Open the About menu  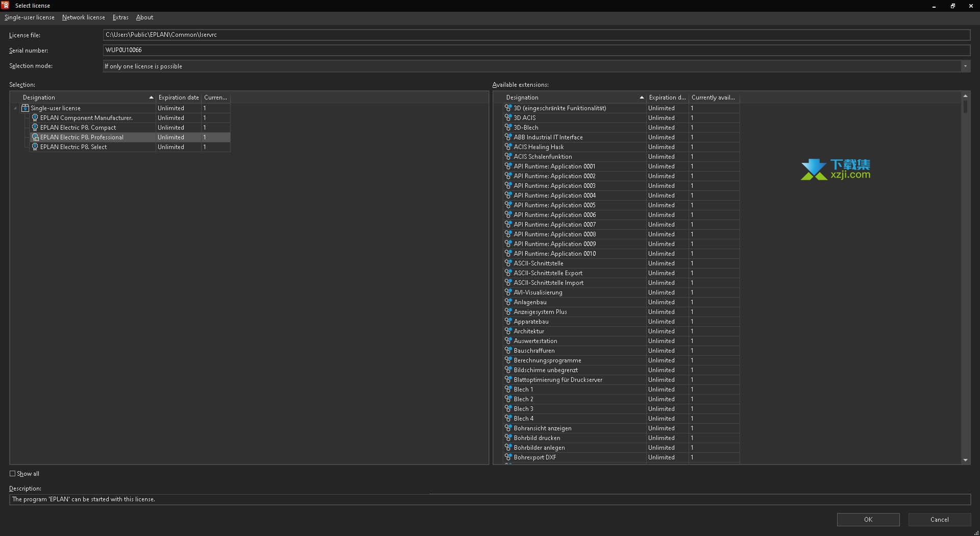144,17
